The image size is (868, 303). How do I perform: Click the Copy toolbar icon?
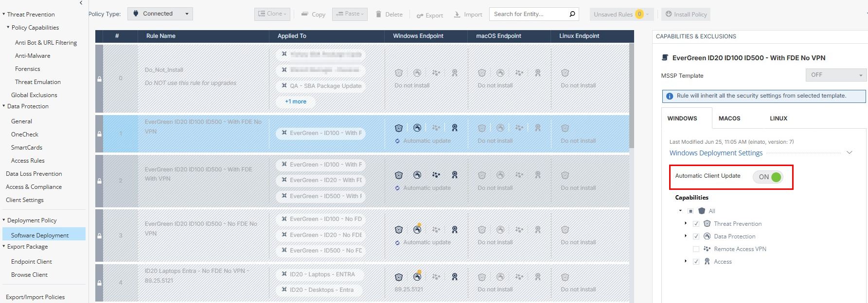[305, 14]
